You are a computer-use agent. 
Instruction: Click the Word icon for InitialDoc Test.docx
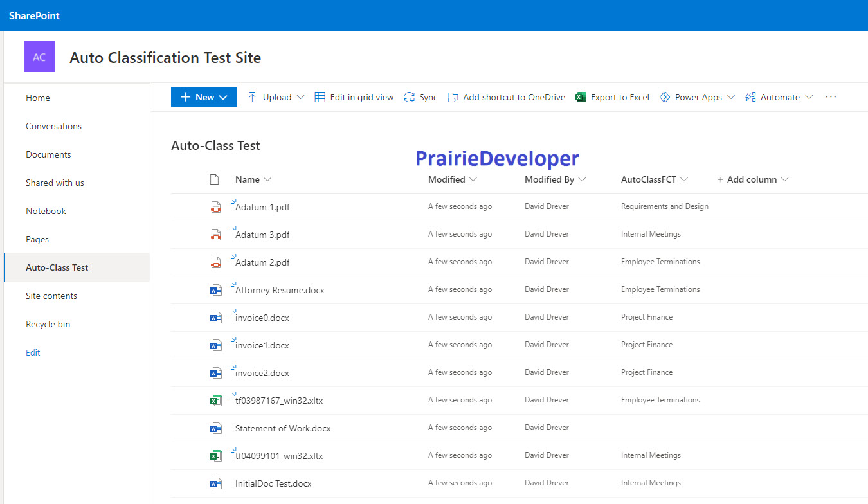coord(216,483)
